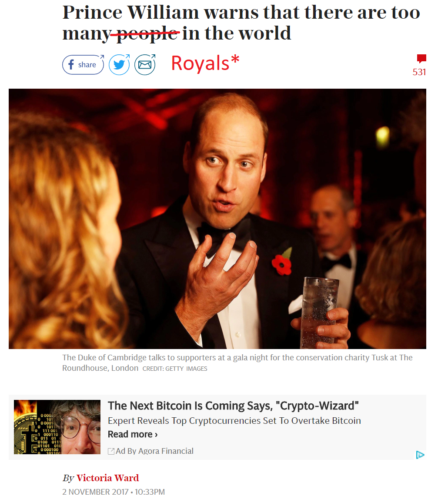Click the 'Ad By Agora Financial' label
Viewport: 448px width, 499px height.
click(x=154, y=451)
